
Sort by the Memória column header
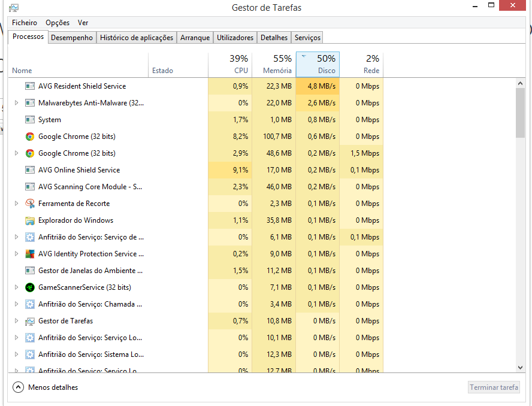click(274, 65)
